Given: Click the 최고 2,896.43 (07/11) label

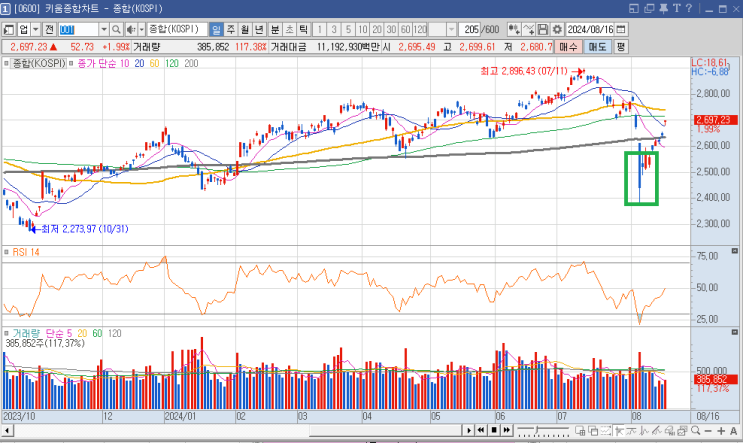Looking at the screenshot, I should 524,71.
